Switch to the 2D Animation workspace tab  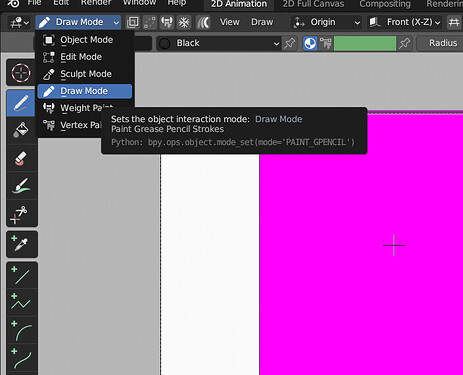(239, 4)
